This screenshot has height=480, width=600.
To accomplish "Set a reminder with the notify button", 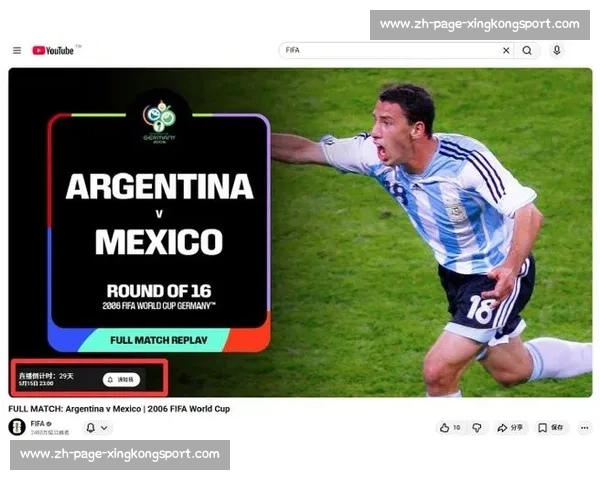I will pos(121,379).
